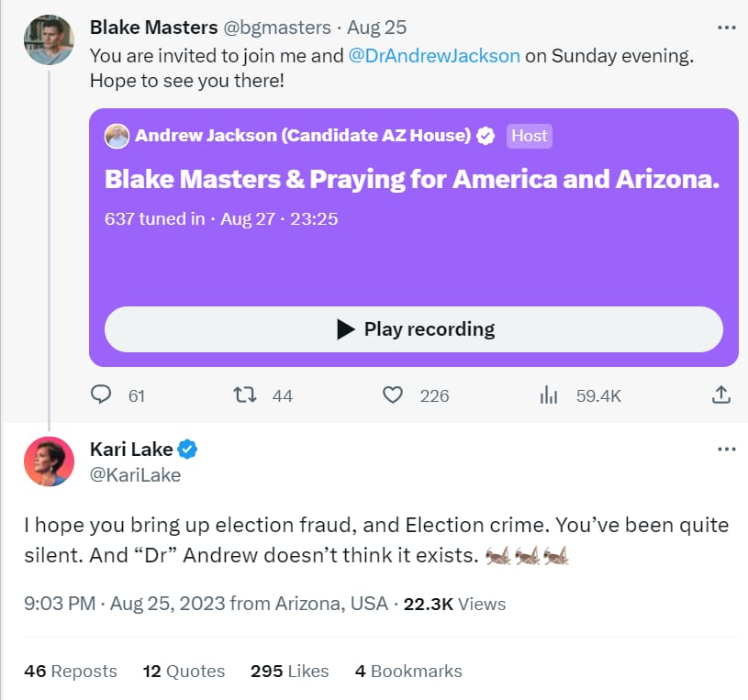Click the share icon on Blake Masters' tweet
The height and width of the screenshot is (700, 748).
[721, 394]
